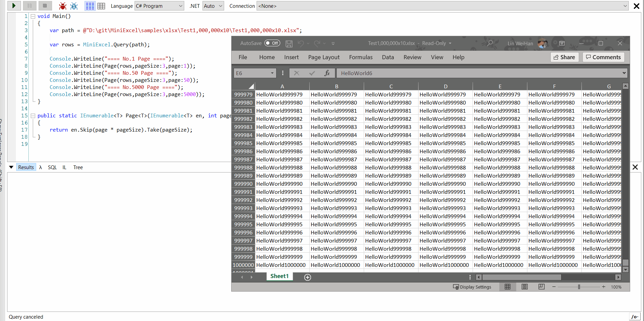
Task: Save the workbook via the save icon
Action: point(289,43)
